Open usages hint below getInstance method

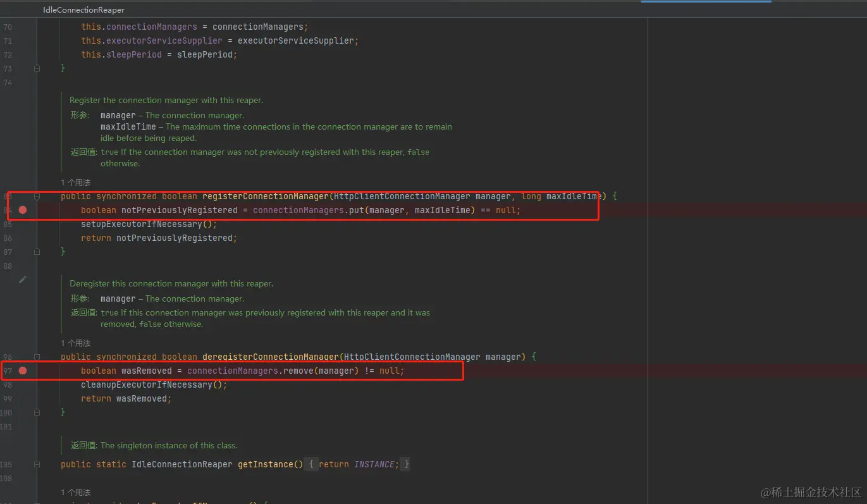coord(76,492)
